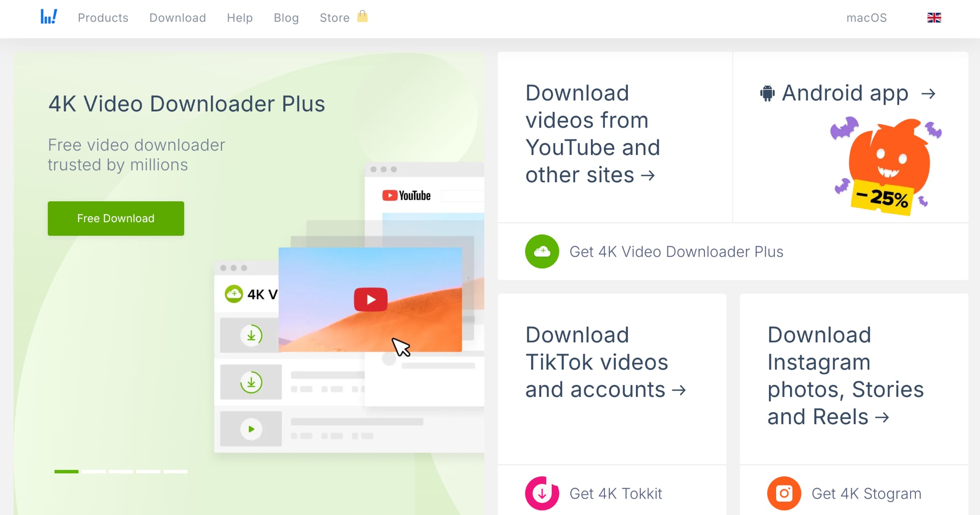Open the Help menu

[240, 18]
